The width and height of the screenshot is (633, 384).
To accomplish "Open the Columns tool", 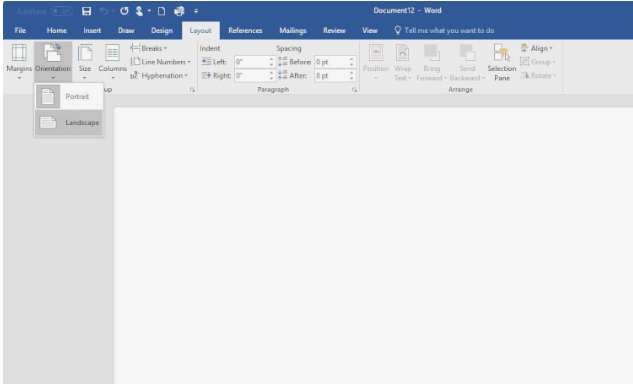I will coord(112,62).
